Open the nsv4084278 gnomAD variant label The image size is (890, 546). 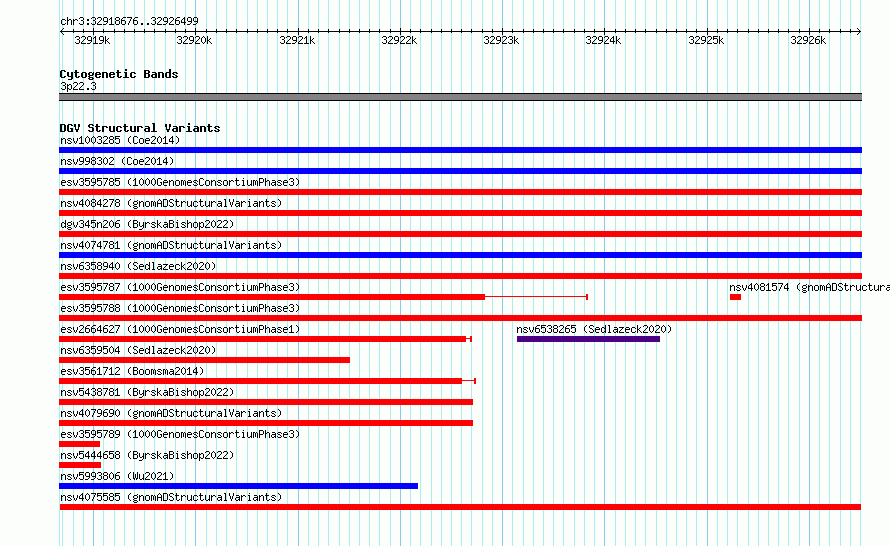171,203
